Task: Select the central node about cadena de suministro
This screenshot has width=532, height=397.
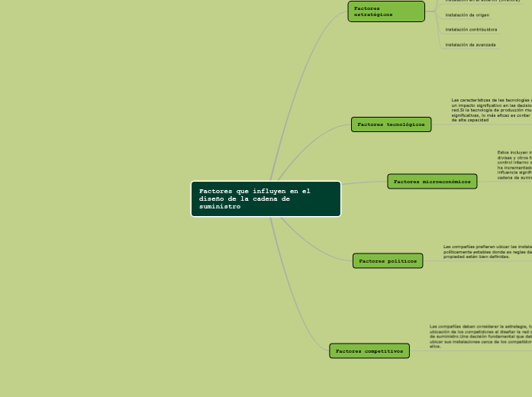Action: click(x=266, y=198)
